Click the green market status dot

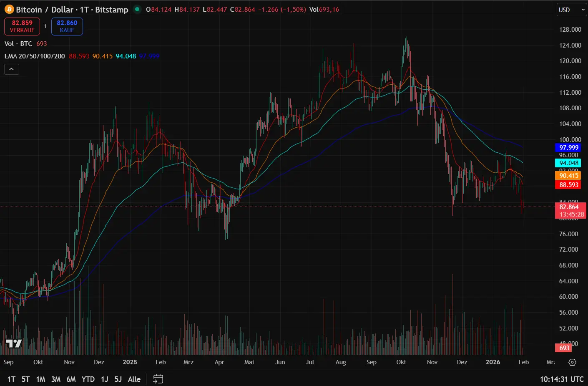[x=137, y=9]
